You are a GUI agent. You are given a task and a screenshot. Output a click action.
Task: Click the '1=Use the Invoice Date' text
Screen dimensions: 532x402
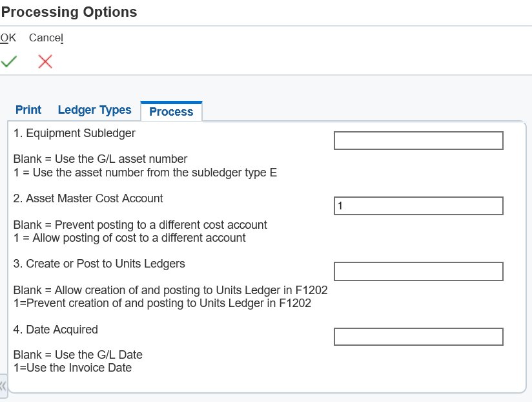72,368
